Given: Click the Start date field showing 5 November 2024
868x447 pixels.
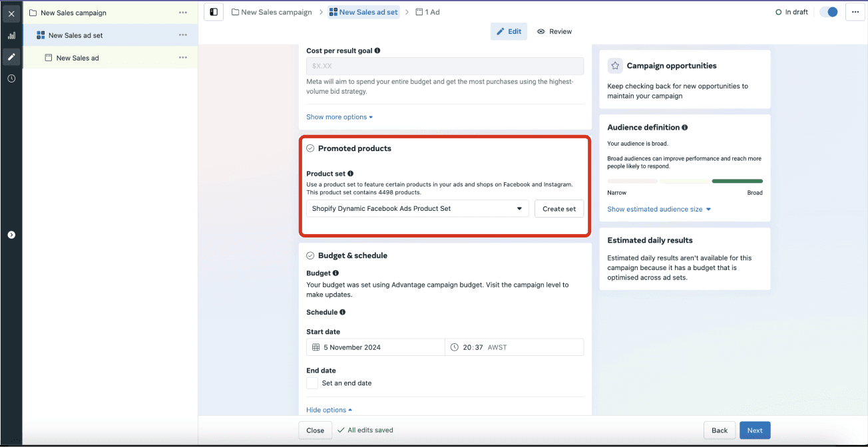Looking at the screenshot, I should pos(375,347).
